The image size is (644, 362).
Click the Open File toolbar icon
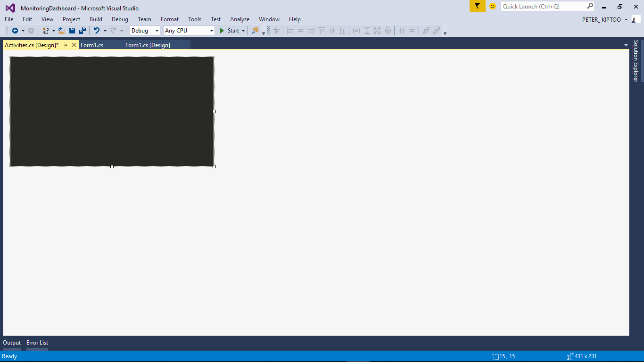coord(62,30)
